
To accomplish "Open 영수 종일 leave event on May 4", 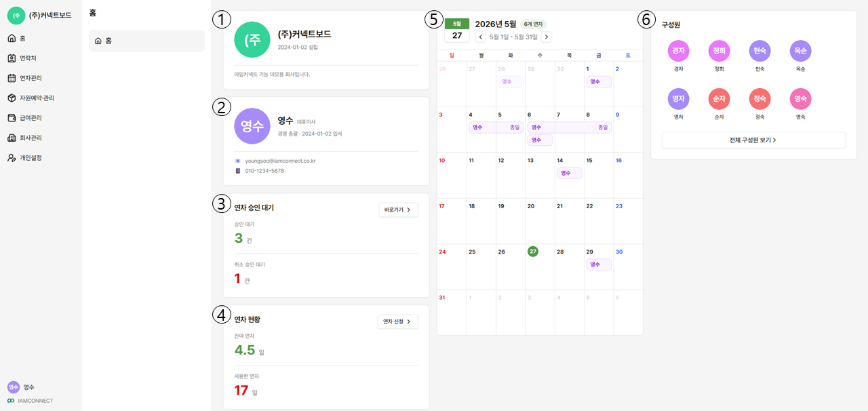I will click(495, 128).
